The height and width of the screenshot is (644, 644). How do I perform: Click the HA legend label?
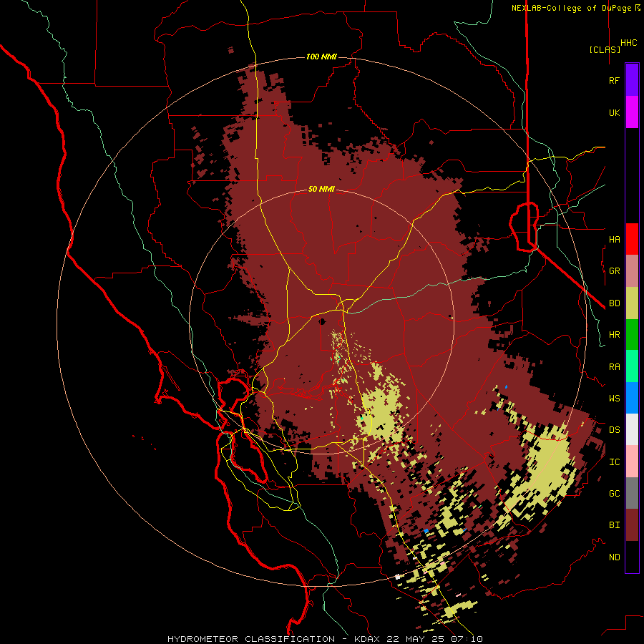[614, 240]
